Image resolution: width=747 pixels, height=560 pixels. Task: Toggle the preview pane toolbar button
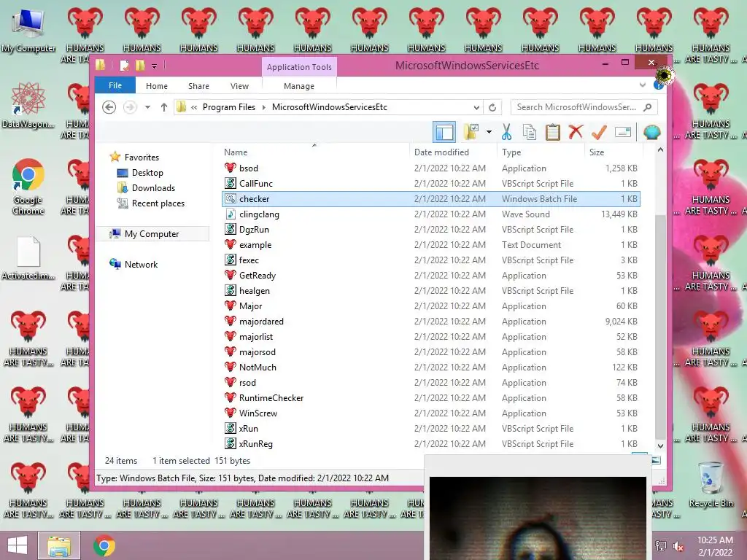coord(444,132)
